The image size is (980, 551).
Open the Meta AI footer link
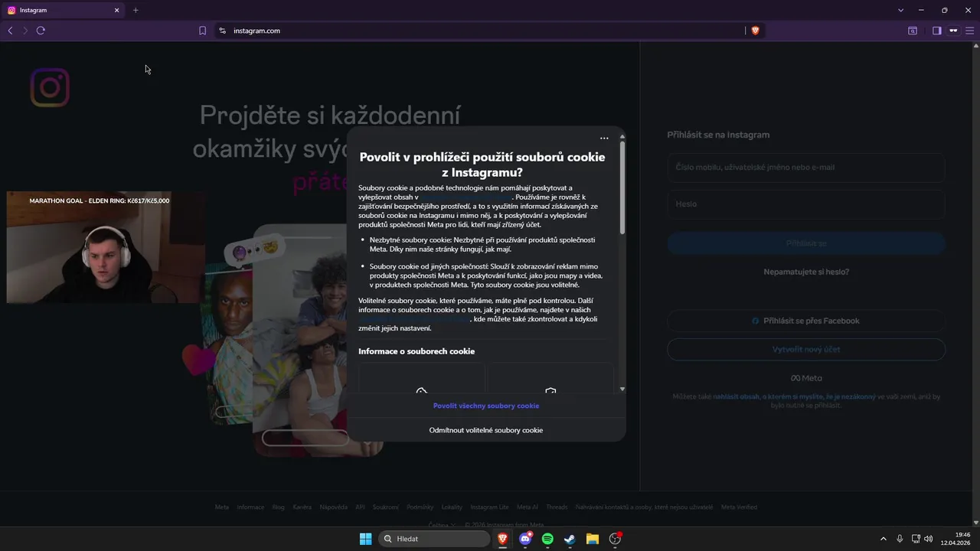point(528,507)
